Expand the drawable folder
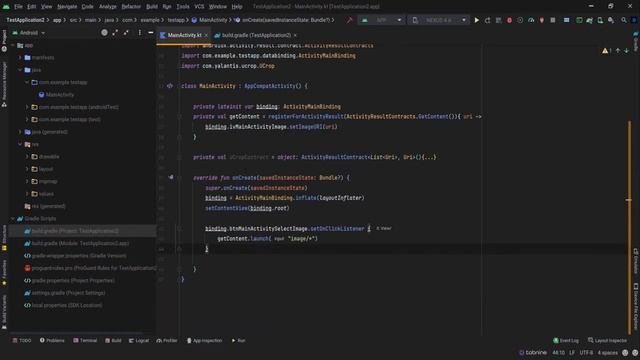Image resolution: width=640 pixels, height=360 pixels. pos(27,156)
